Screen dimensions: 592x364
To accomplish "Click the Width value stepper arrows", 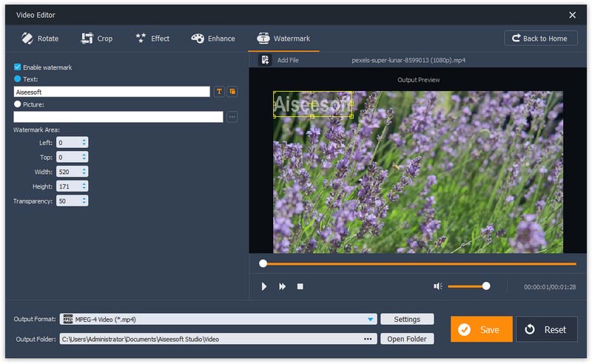I will coord(84,172).
